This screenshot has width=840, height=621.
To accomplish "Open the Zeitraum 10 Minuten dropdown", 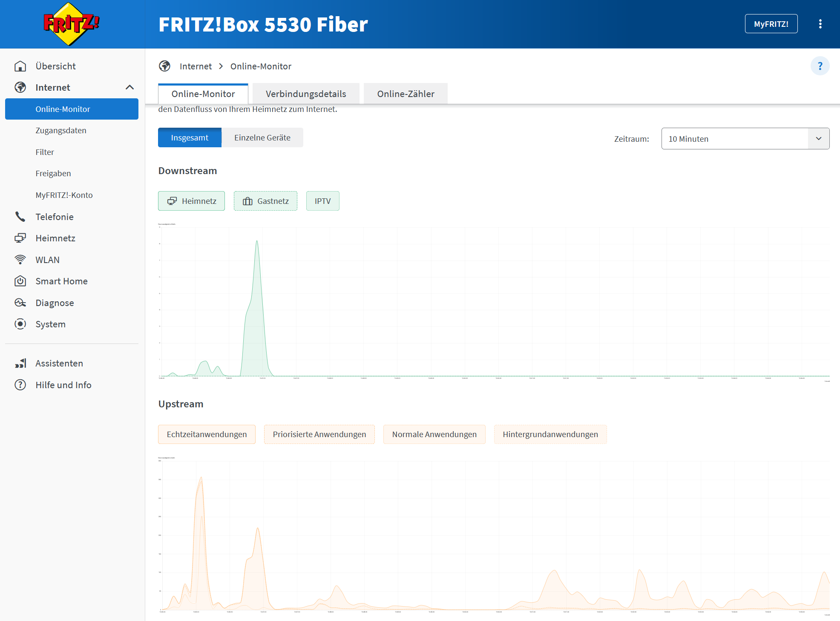I will click(x=745, y=139).
